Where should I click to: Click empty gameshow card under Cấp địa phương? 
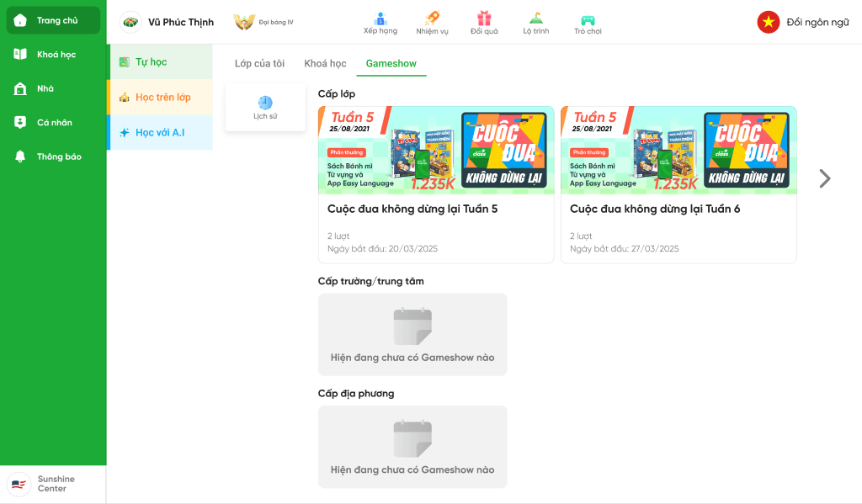412,446
